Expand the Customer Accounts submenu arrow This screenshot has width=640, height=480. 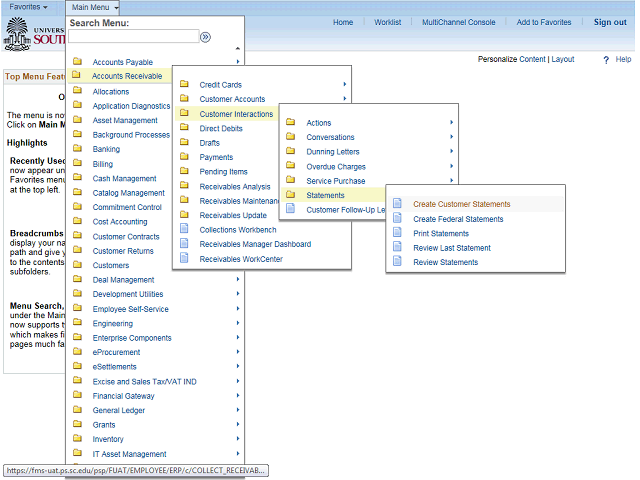click(x=345, y=99)
